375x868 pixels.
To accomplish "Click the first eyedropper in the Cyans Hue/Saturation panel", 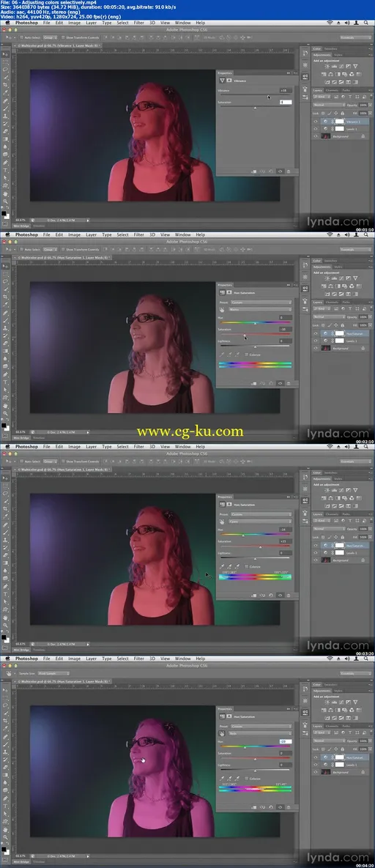I will pos(223,567).
